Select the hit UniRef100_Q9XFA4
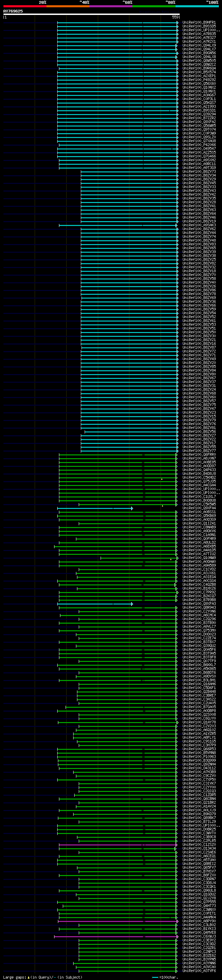 199,508
